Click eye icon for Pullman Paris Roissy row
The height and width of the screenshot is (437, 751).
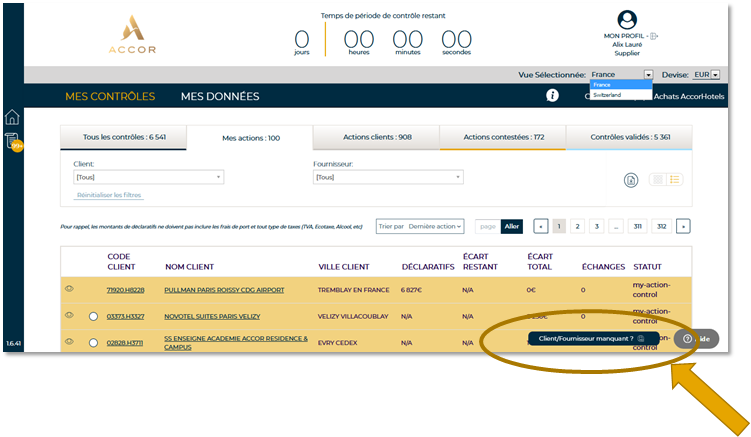(x=69, y=289)
